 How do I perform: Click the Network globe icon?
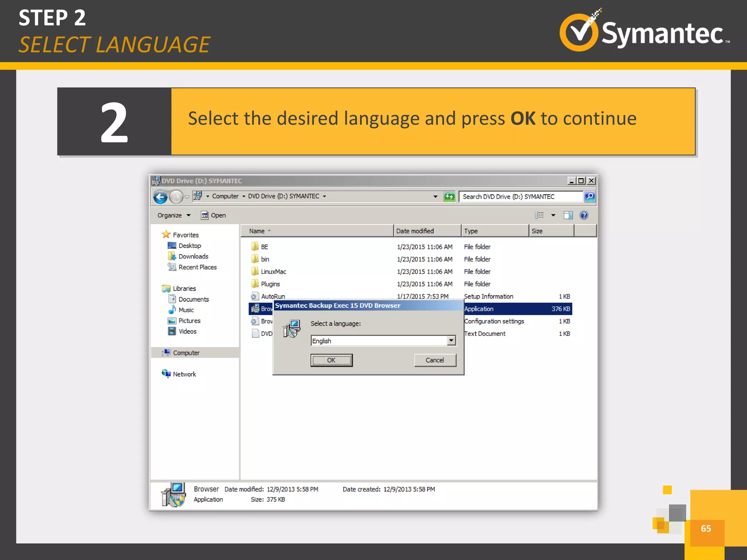click(166, 374)
